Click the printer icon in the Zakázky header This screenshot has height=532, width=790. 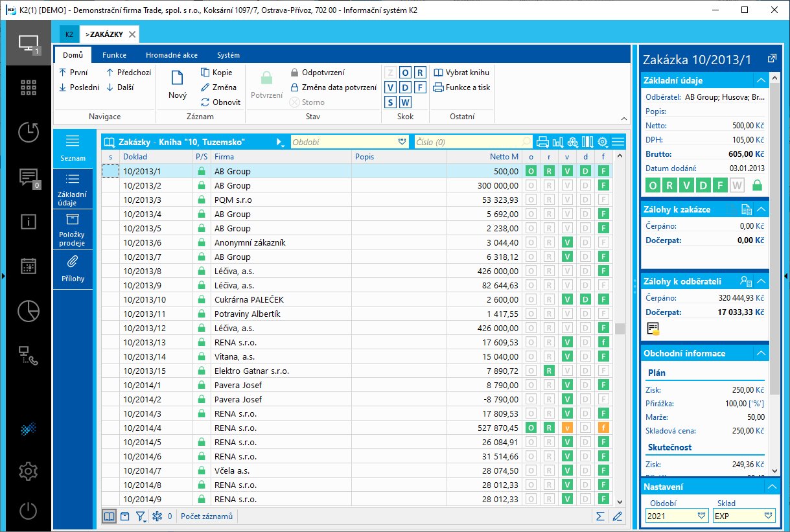coord(542,142)
